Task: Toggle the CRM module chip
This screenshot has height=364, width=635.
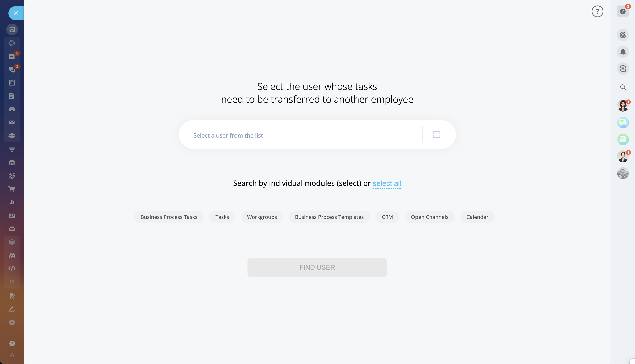Action: coord(387,217)
